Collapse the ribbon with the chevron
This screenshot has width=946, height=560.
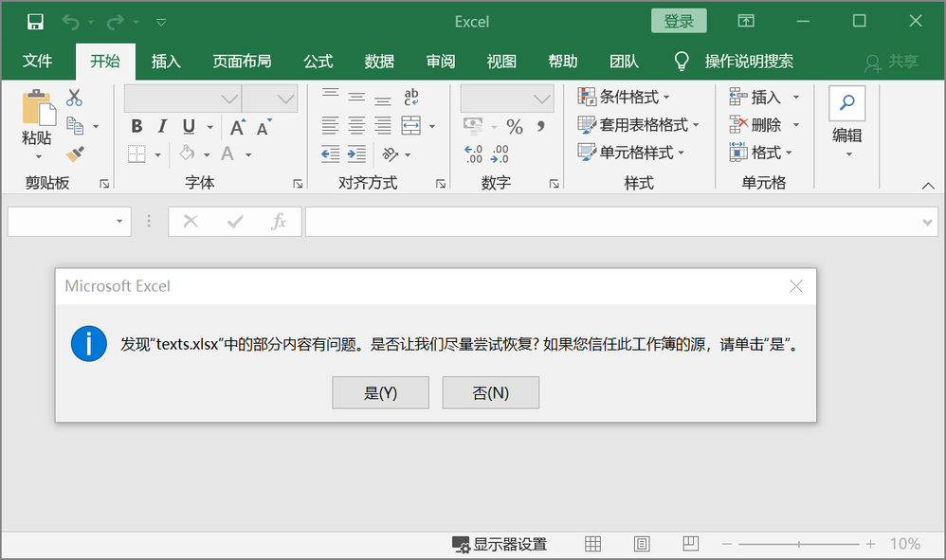(x=928, y=186)
